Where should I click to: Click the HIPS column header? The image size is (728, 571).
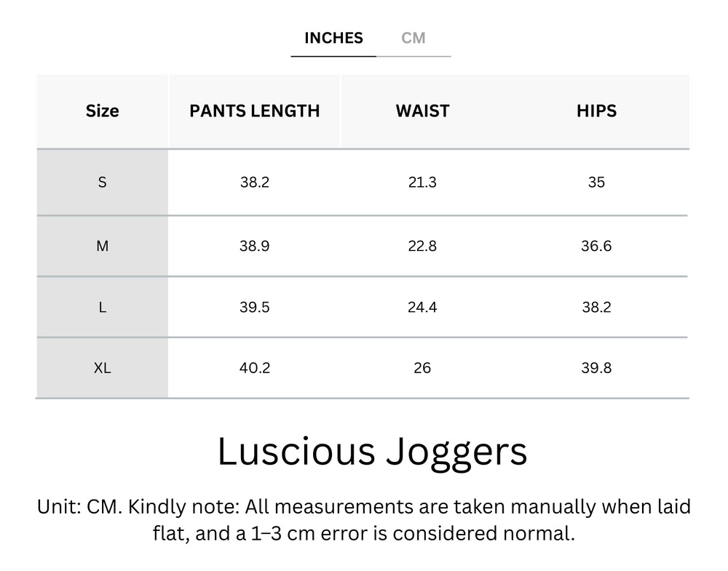tap(596, 111)
